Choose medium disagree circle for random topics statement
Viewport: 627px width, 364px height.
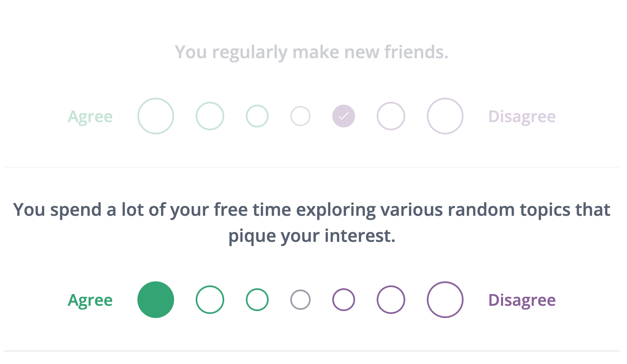point(391,300)
